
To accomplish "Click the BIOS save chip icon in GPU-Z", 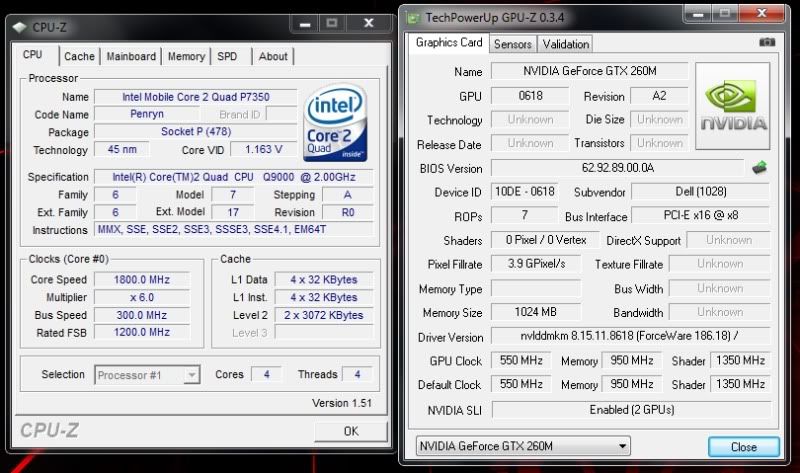I will [x=759, y=167].
